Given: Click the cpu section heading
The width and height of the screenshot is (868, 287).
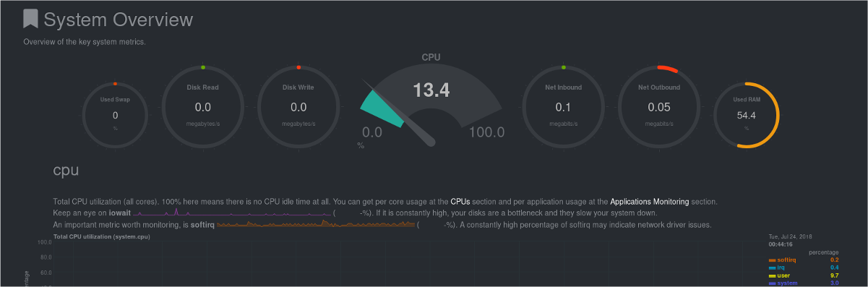Looking at the screenshot, I should (x=66, y=171).
